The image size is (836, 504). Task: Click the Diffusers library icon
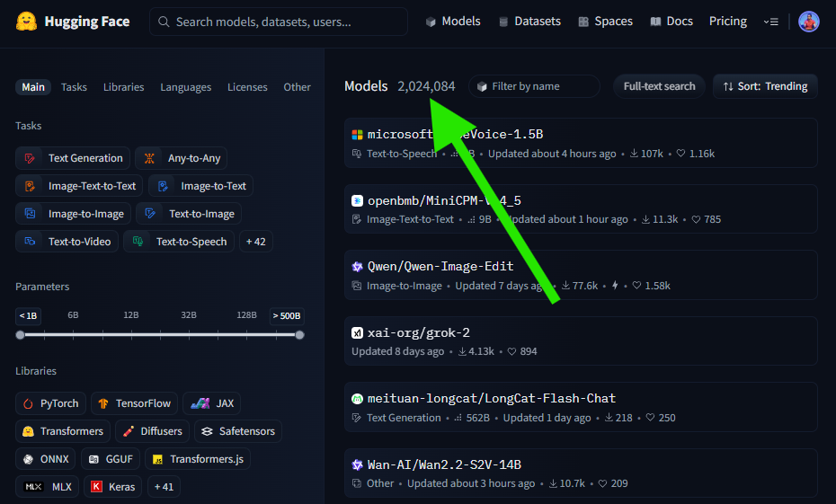pyautogui.click(x=128, y=431)
